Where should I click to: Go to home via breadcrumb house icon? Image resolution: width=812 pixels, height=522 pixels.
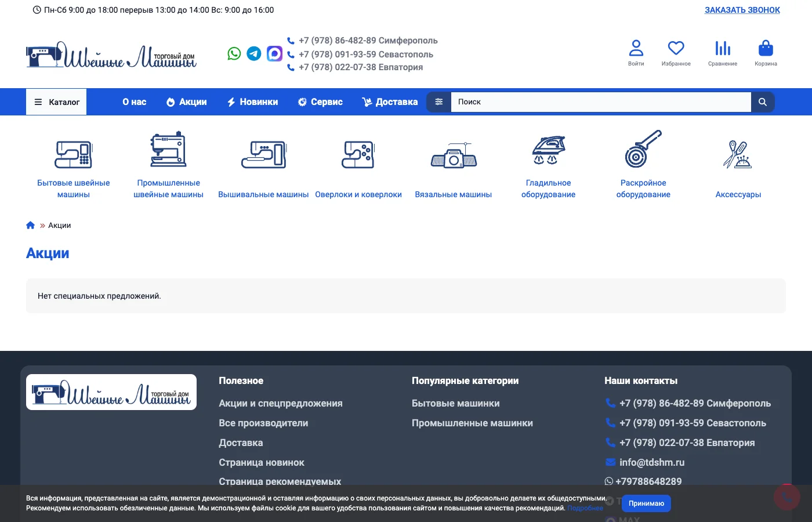click(31, 226)
